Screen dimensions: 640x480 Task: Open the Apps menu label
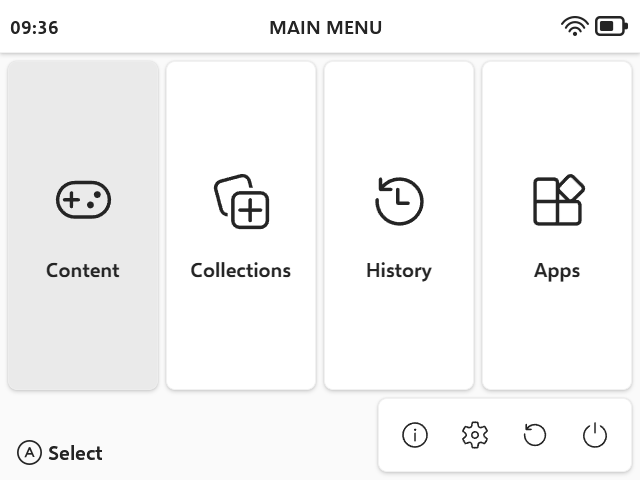(557, 270)
